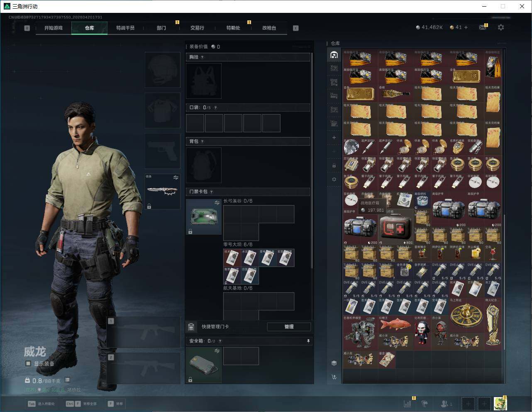
Task: Click the 41,462K currency balance
Action: pyautogui.click(x=430, y=27)
